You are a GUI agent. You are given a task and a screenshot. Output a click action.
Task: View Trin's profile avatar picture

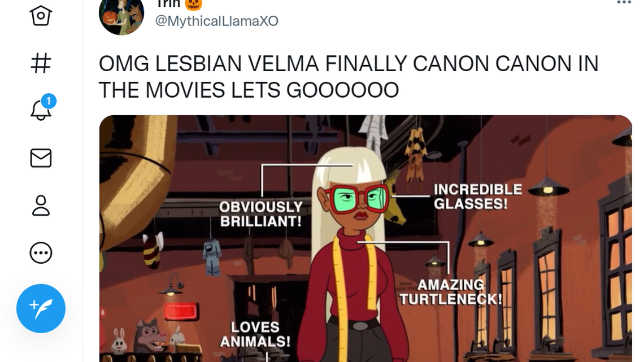(121, 16)
